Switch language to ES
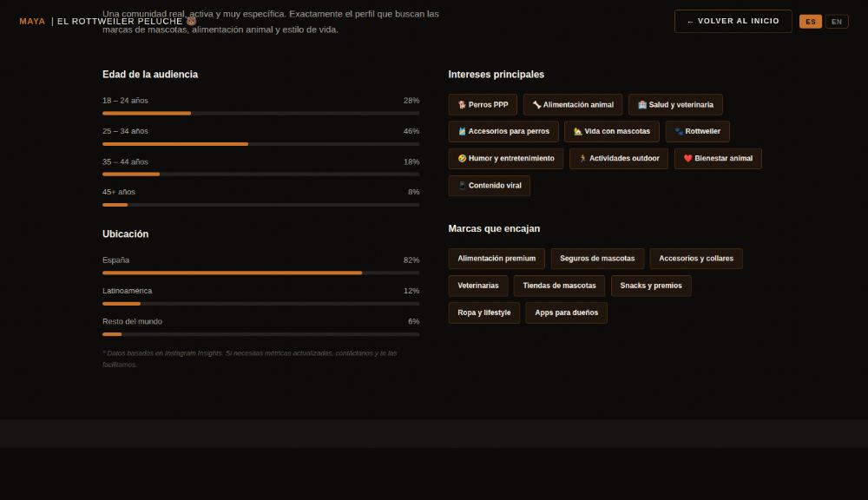 coord(811,22)
